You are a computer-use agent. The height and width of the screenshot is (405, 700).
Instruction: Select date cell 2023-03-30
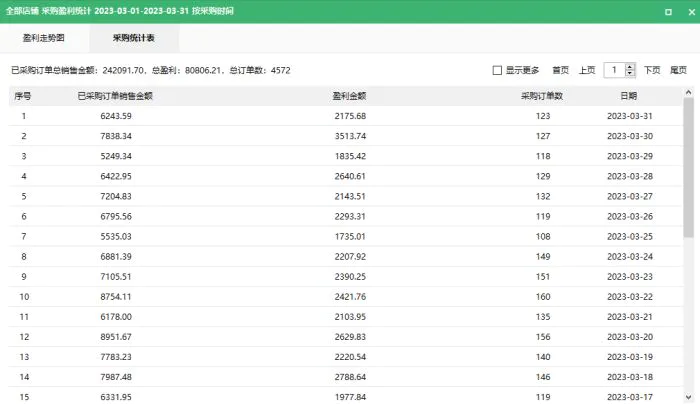pyautogui.click(x=630, y=136)
